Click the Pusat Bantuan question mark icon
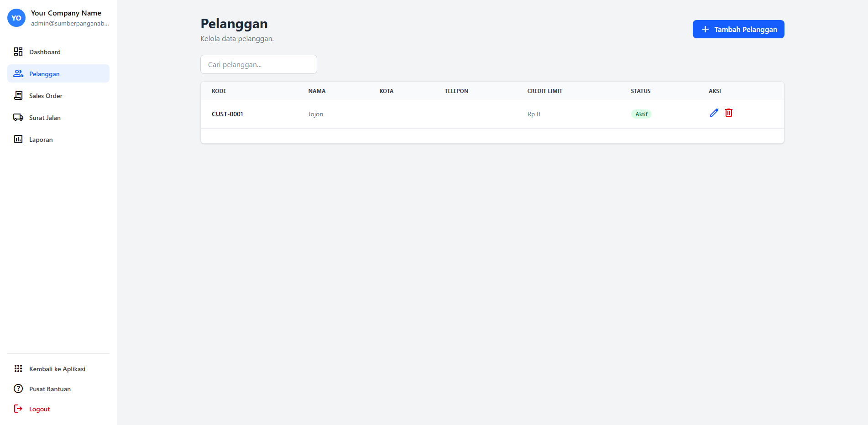Image resolution: width=868 pixels, height=425 pixels. point(18,389)
